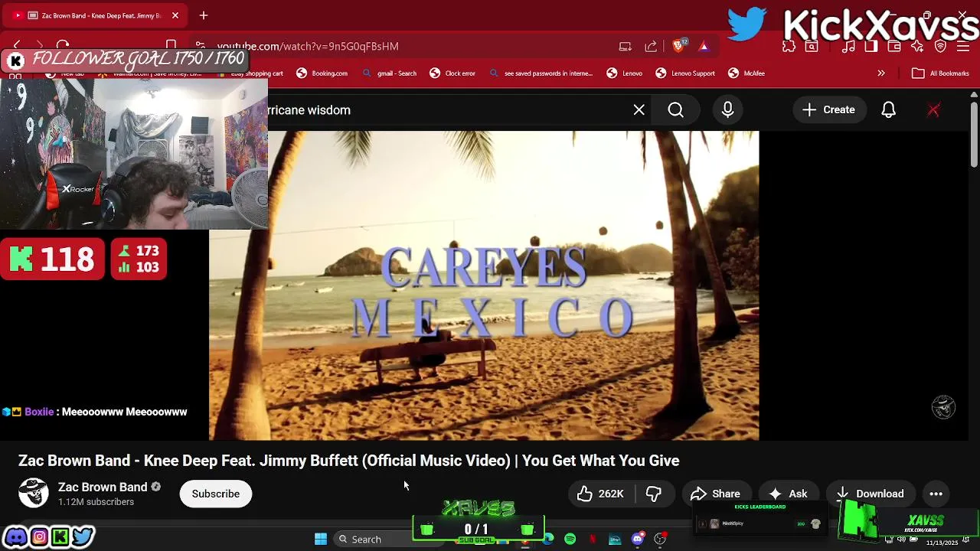980x551 pixels.
Task: Open the All Bookmarks folder
Action: click(941, 73)
